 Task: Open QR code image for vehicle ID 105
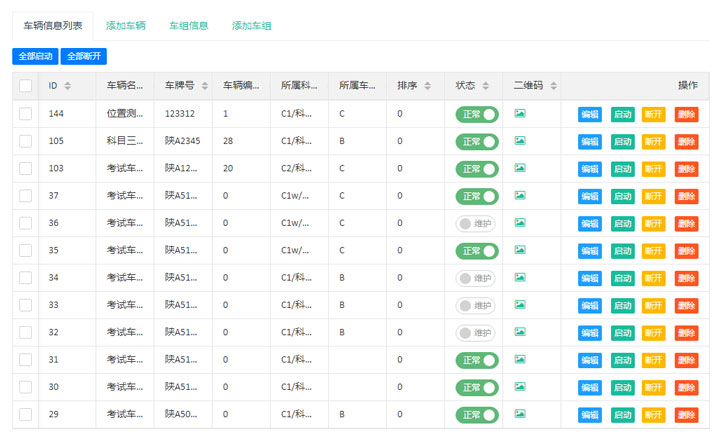519,141
